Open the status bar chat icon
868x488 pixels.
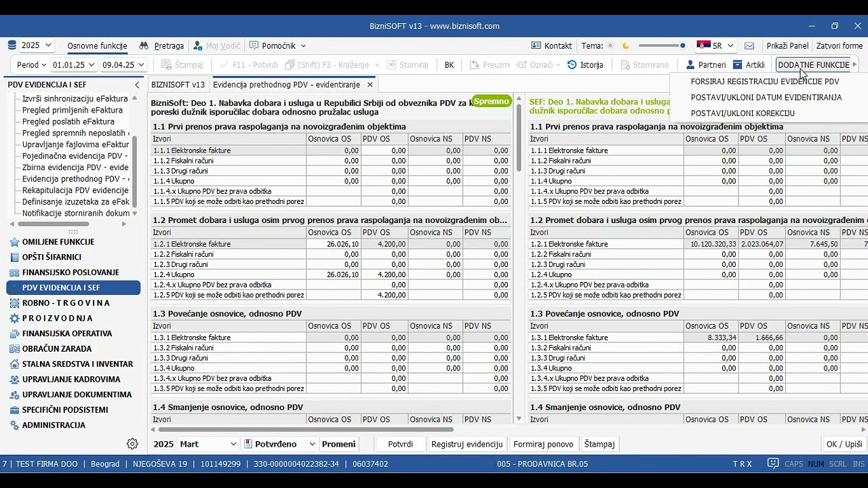(772, 464)
